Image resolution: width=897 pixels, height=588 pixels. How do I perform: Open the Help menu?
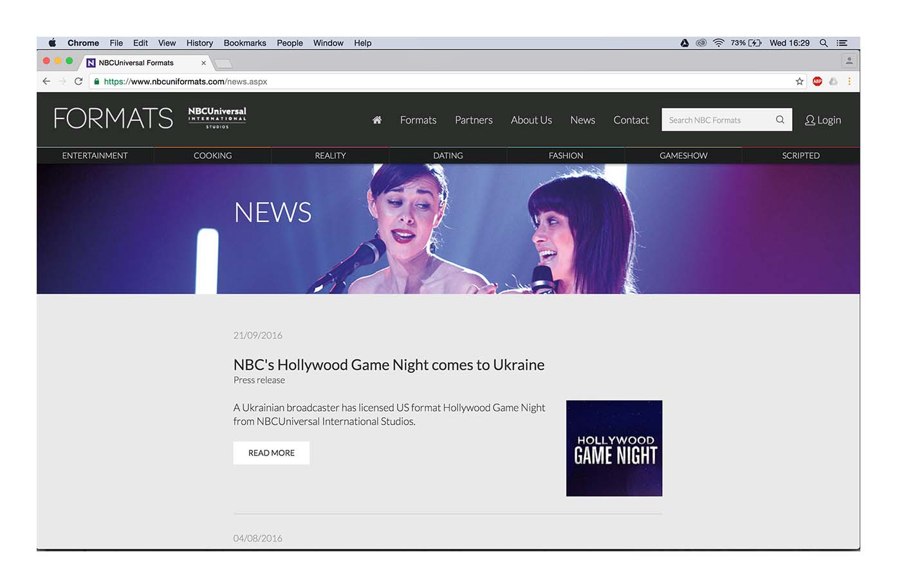pyautogui.click(x=363, y=43)
